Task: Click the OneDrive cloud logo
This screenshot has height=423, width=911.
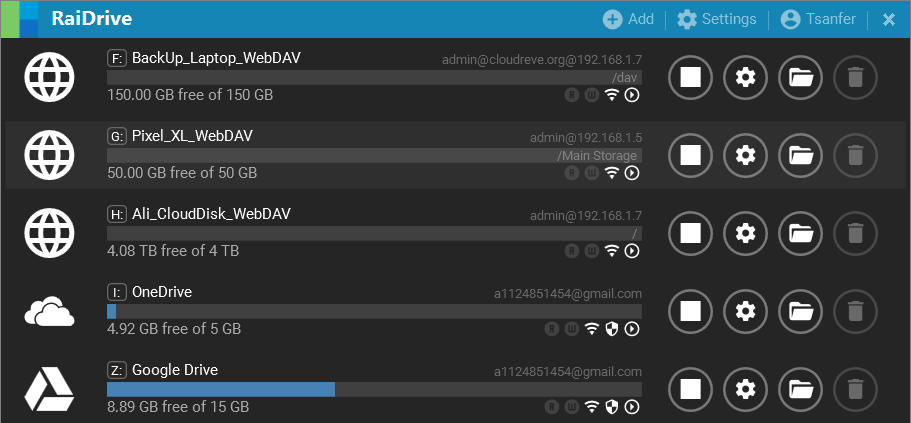Action: (49, 311)
